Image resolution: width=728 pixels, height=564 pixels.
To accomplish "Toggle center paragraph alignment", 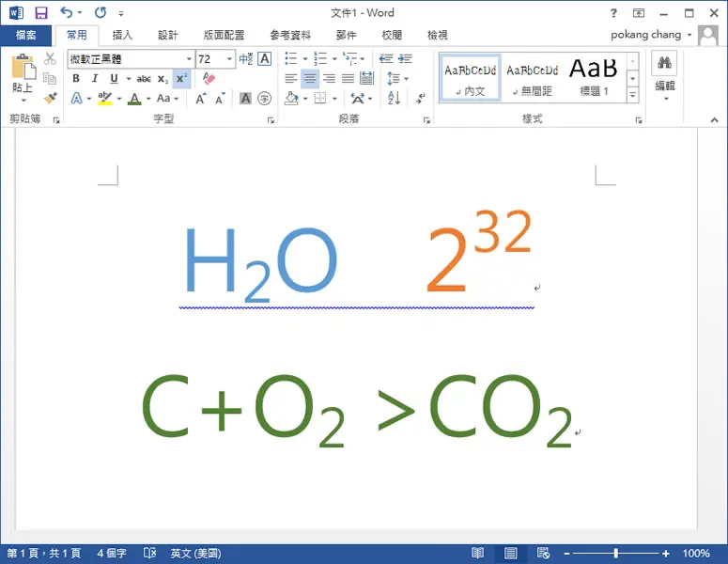I will (x=310, y=79).
